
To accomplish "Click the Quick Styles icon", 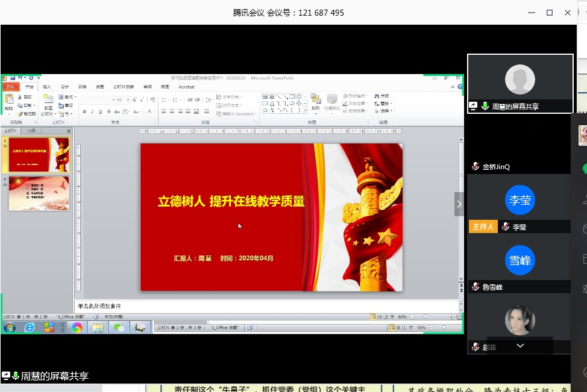I will coord(332,101).
